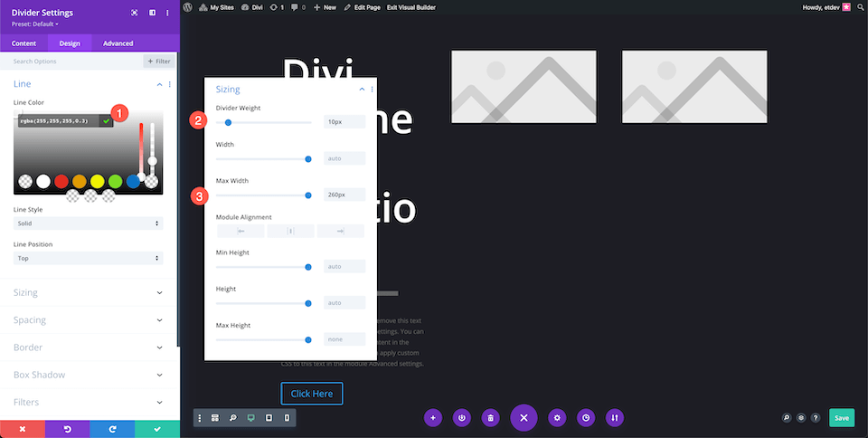
Task: Open the Line Position dropdown
Action: [89, 258]
